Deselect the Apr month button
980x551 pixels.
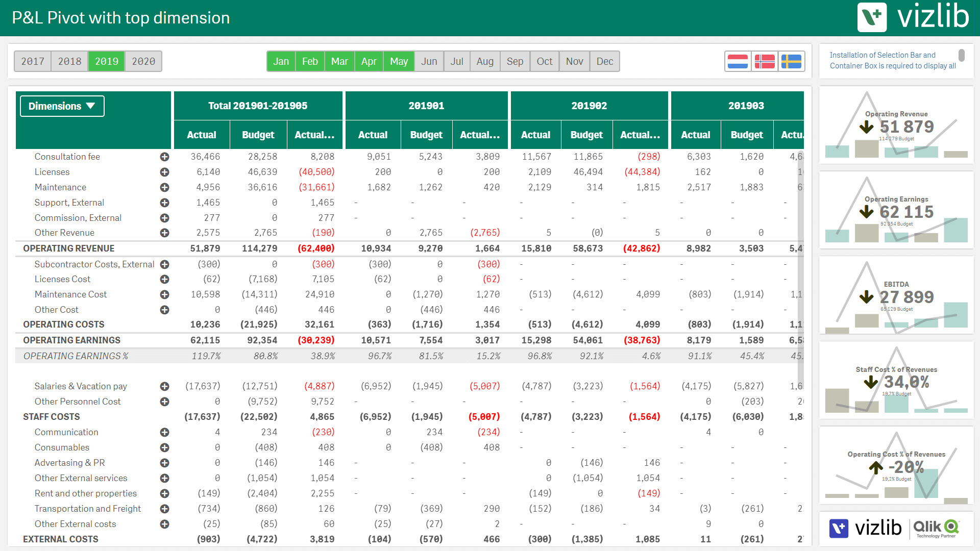(x=369, y=61)
